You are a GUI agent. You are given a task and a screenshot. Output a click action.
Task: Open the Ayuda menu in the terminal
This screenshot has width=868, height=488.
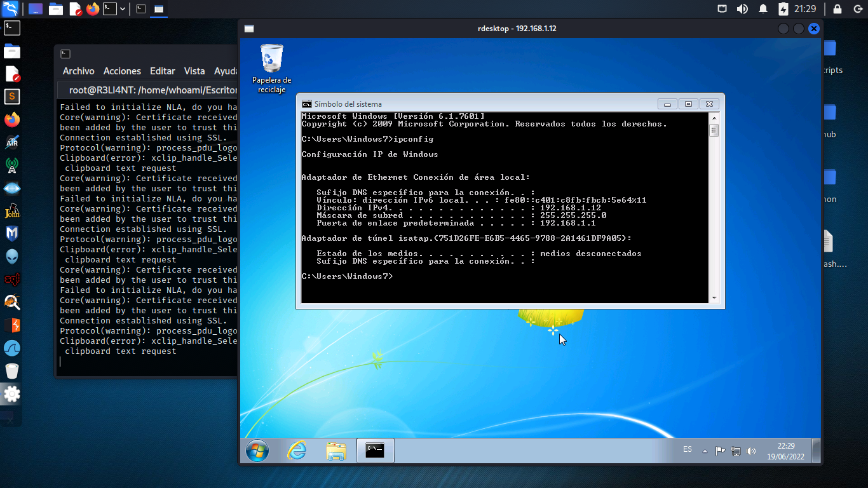click(226, 71)
